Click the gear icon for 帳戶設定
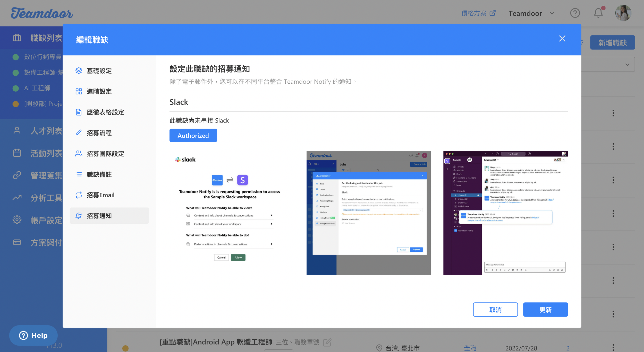The height and width of the screenshot is (352, 644). click(x=17, y=220)
